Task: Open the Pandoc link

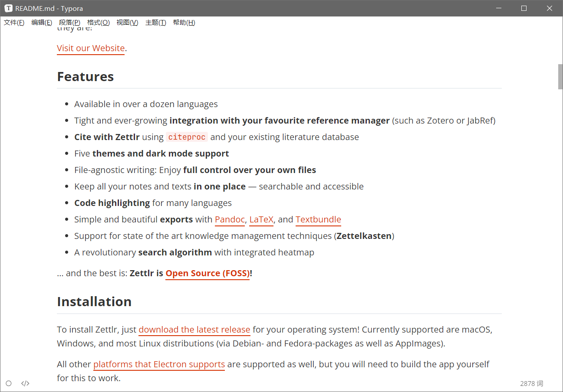Action: click(x=230, y=219)
